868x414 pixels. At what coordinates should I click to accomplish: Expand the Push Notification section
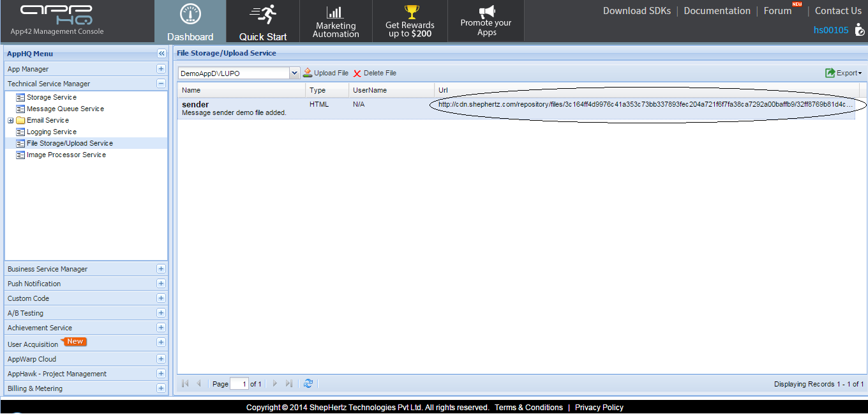pos(161,284)
